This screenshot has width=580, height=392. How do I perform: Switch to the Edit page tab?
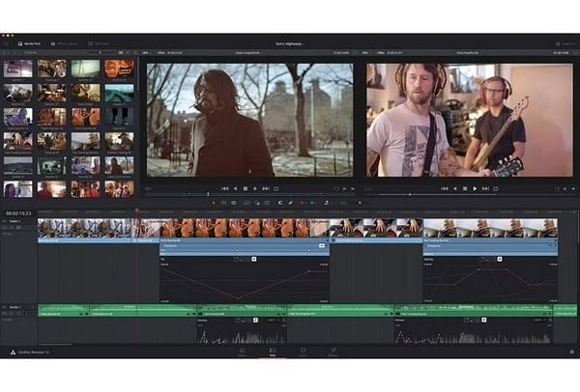tap(273, 352)
